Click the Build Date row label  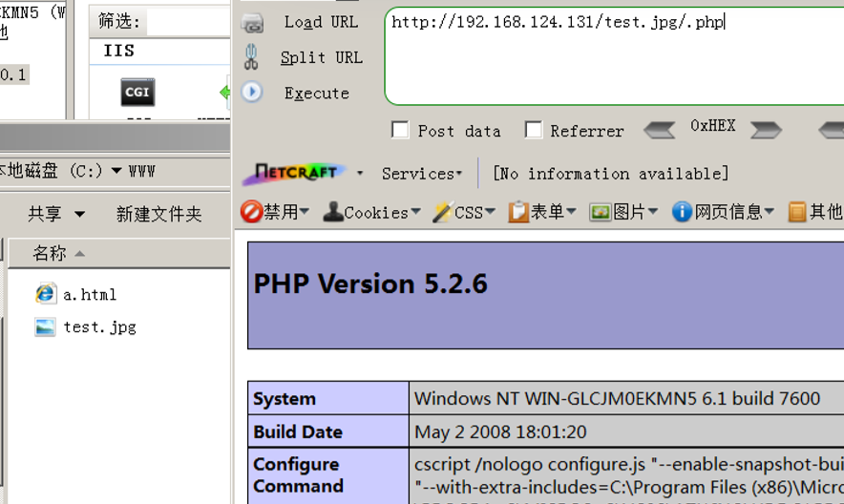pyautogui.click(x=298, y=431)
